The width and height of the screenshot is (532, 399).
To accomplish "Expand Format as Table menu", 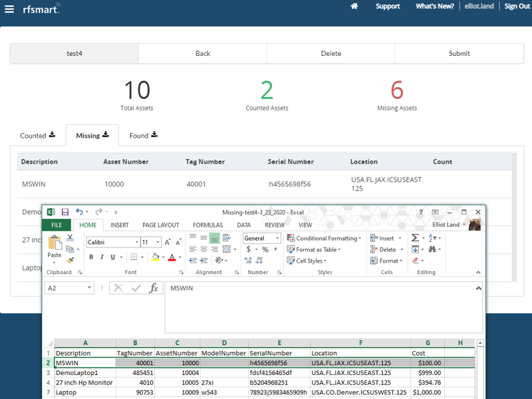I will (313, 249).
